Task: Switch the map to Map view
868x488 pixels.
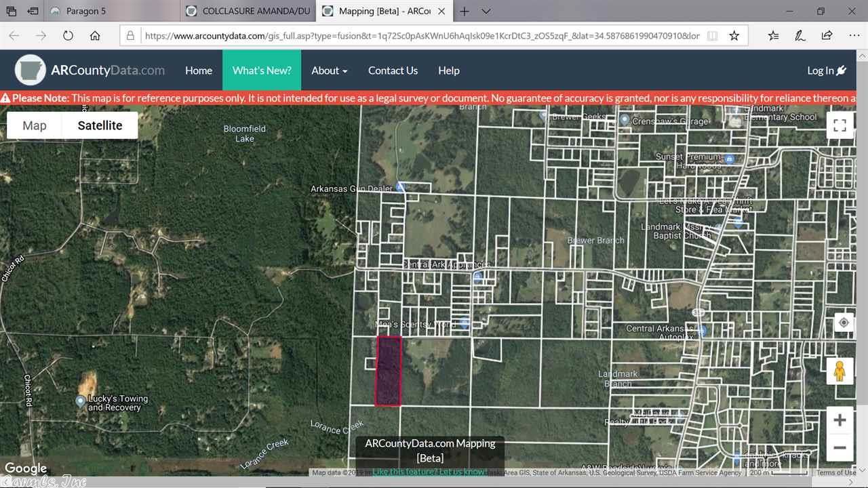Action: [33, 125]
